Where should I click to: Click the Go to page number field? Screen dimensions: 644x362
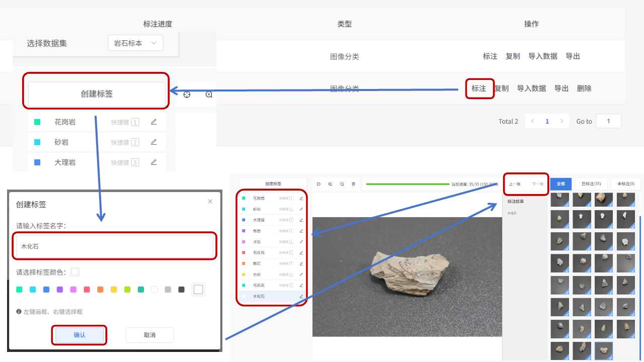608,121
